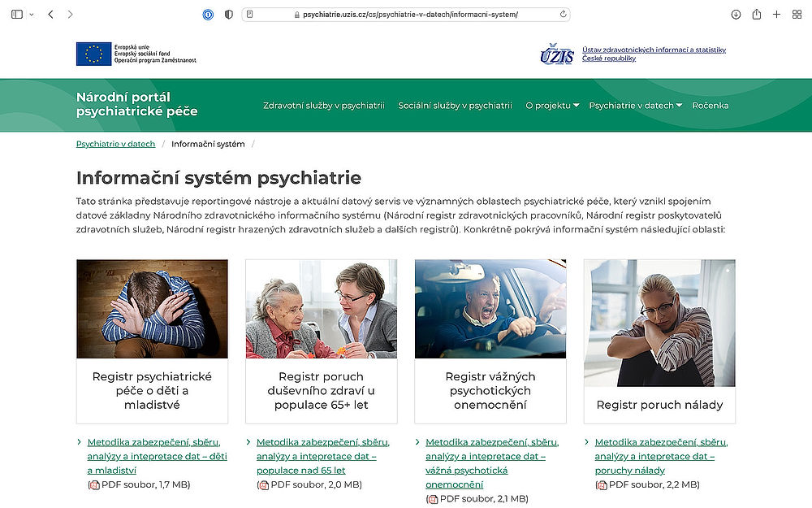Toggle the Safari sidebar panel

(x=16, y=14)
